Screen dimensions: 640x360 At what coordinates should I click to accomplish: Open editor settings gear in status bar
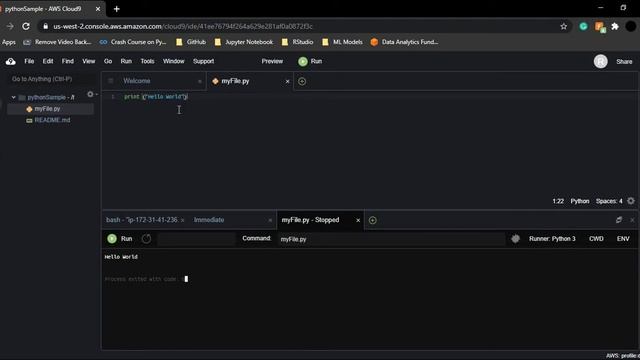631,201
